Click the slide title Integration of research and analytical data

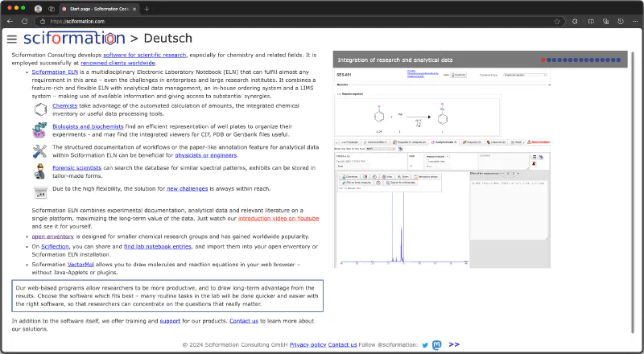(x=395, y=60)
